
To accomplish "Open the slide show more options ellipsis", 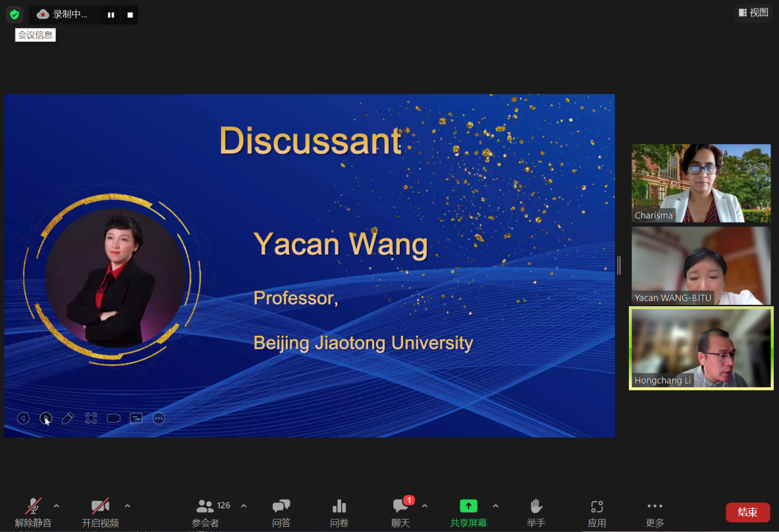I will pyautogui.click(x=159, y=418).
